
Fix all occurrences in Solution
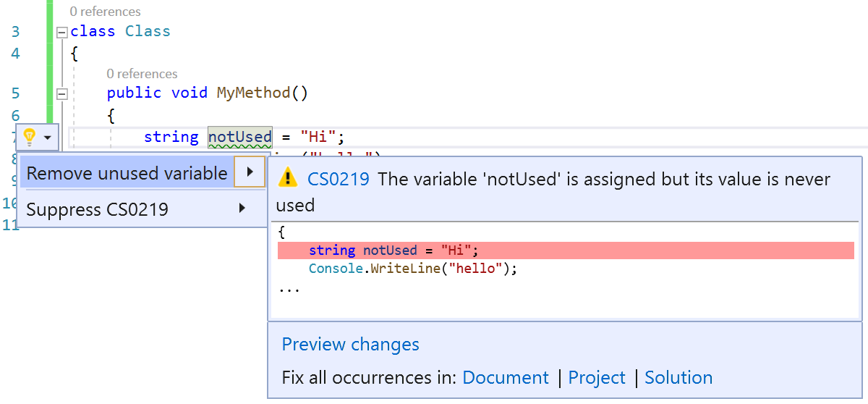[678, 378]
